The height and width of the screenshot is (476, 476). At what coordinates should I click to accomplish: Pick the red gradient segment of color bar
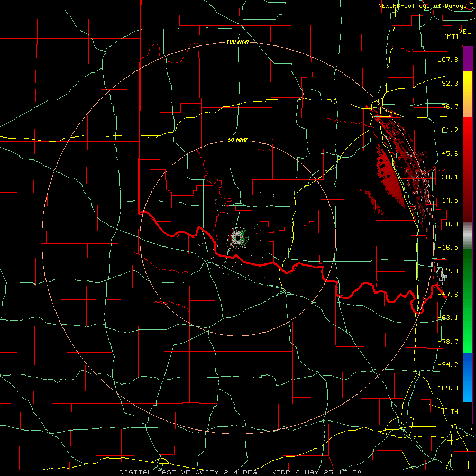[x=467, y=169]
